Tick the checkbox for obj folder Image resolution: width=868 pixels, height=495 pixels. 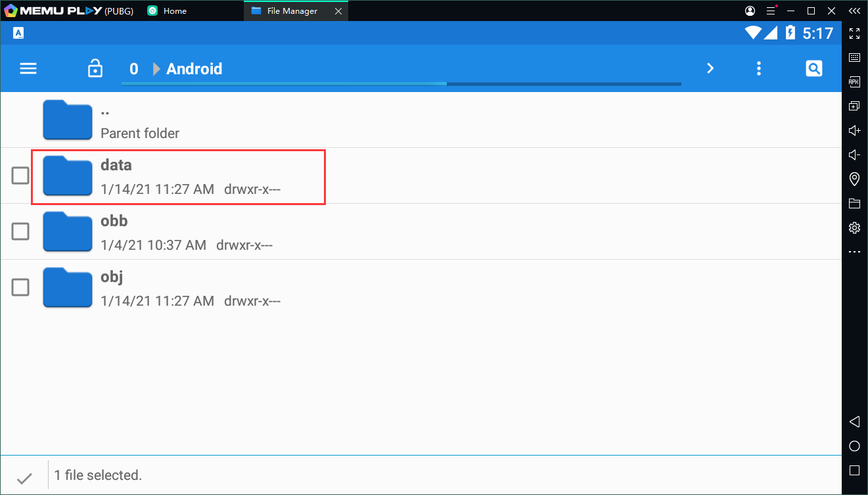click(x=20, y=287)
